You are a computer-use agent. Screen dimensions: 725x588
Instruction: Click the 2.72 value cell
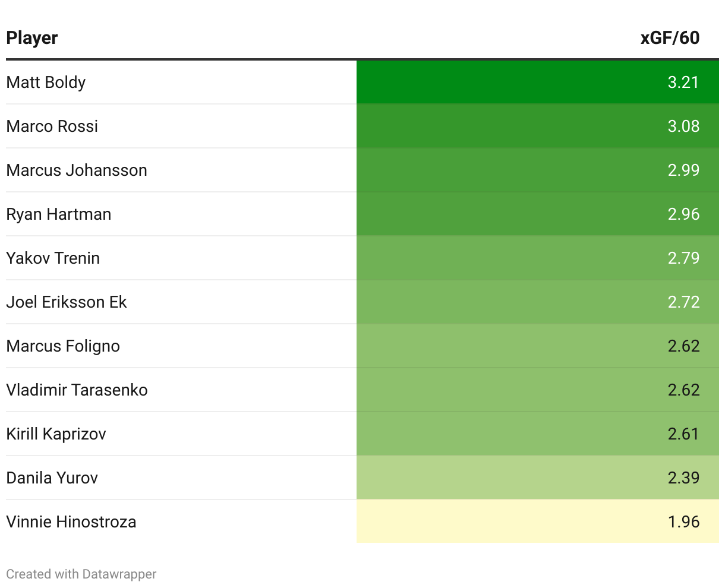point(538,302)
